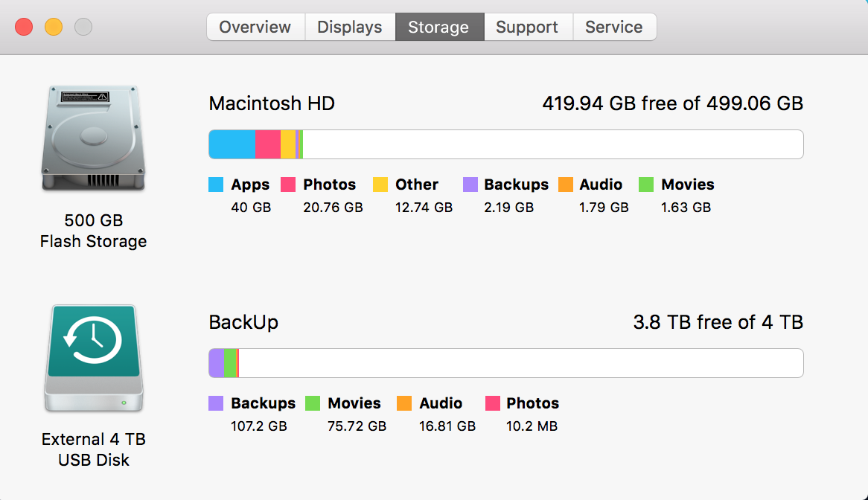
Task: Click the blue Apps swatch for Macintosh HD
Action: point(216,185)
